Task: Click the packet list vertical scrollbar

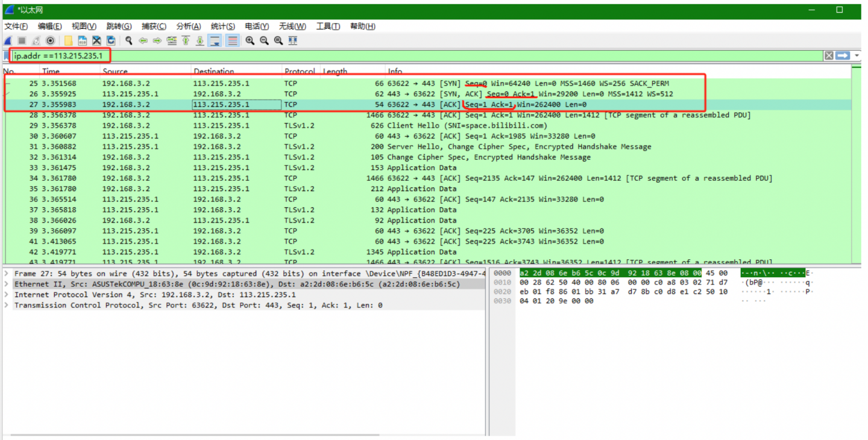Action: click(x=857, y=164)
